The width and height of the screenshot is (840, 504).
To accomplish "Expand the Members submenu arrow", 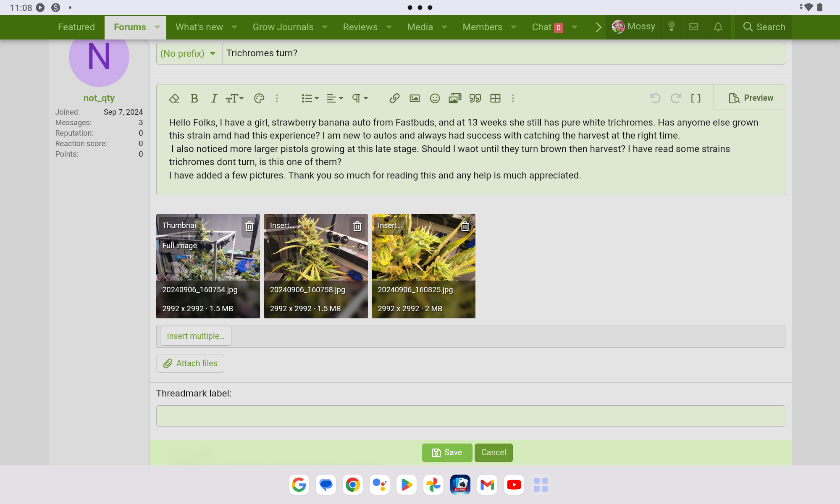I will (514, 27).
